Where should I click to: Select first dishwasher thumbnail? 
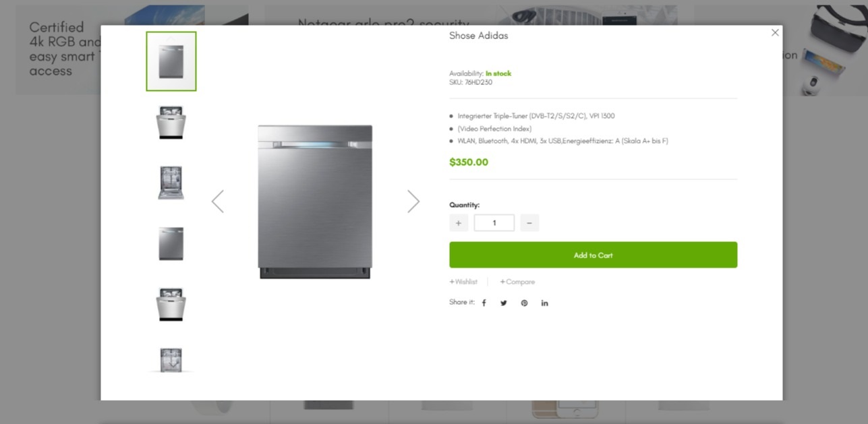tap(171, 61)
